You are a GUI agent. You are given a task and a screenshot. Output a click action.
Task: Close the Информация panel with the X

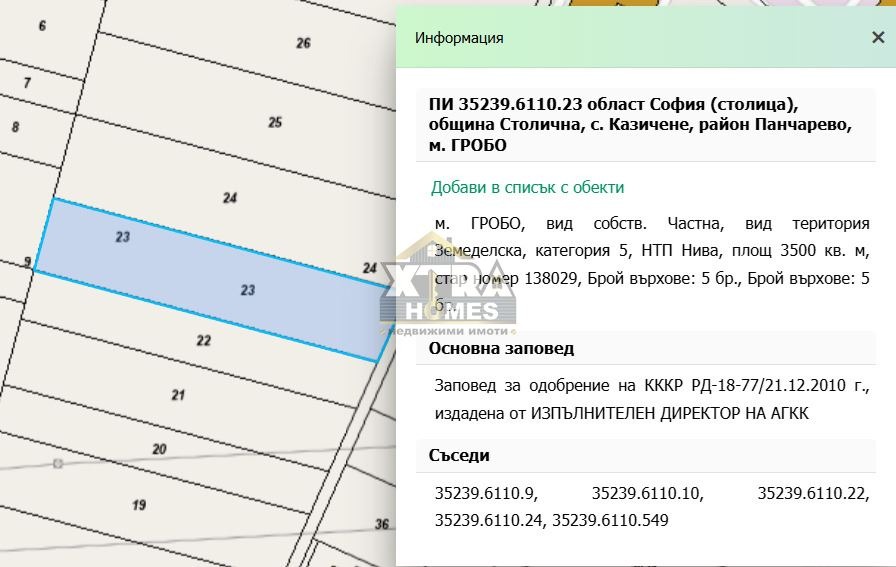[877, 38]
